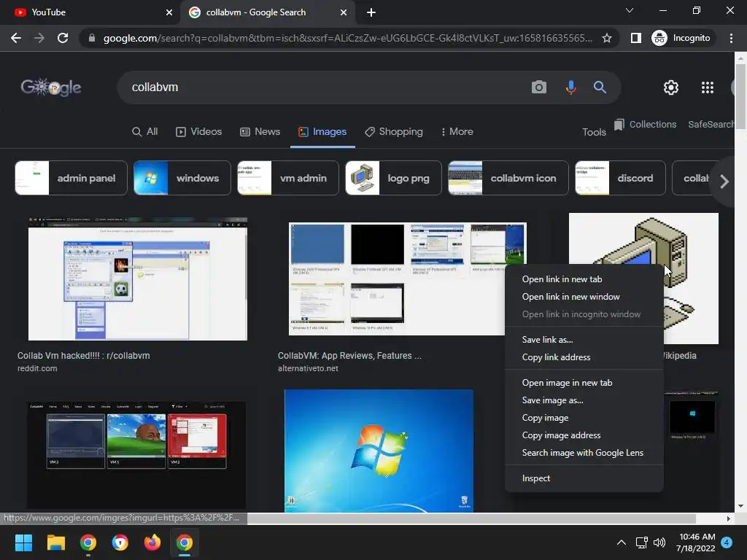The height and width of the screenshot is (560, 747).
Task: Click the browser forward arrow
Action: click(x=39, y=38)
